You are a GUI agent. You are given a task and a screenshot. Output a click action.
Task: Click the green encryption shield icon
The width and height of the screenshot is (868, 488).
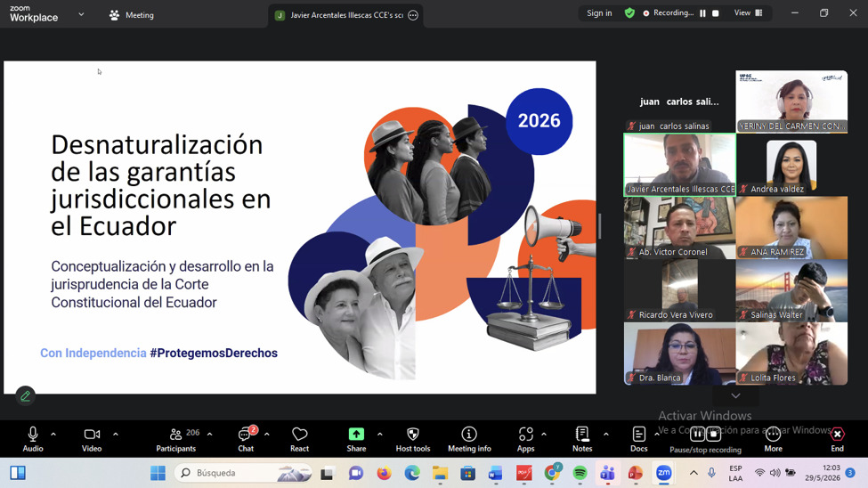(x=629, y=12)
